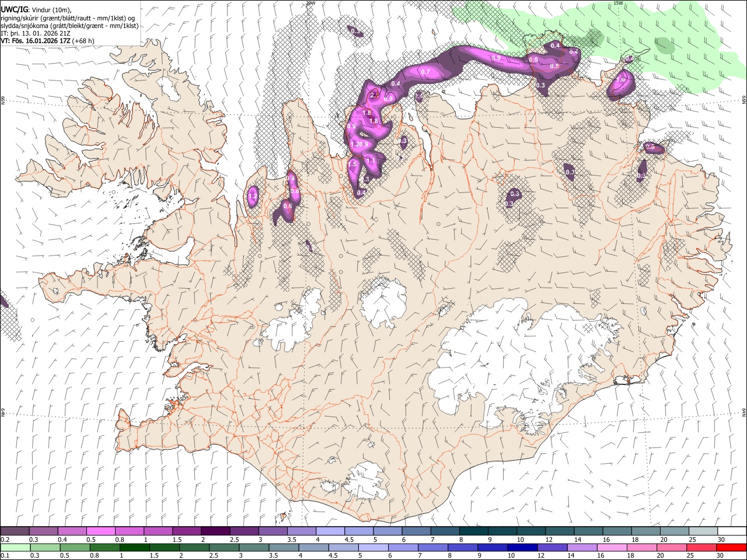
Task: Click the rain-scale swatch between 8 and 9
Action: (x=462, y=547)
